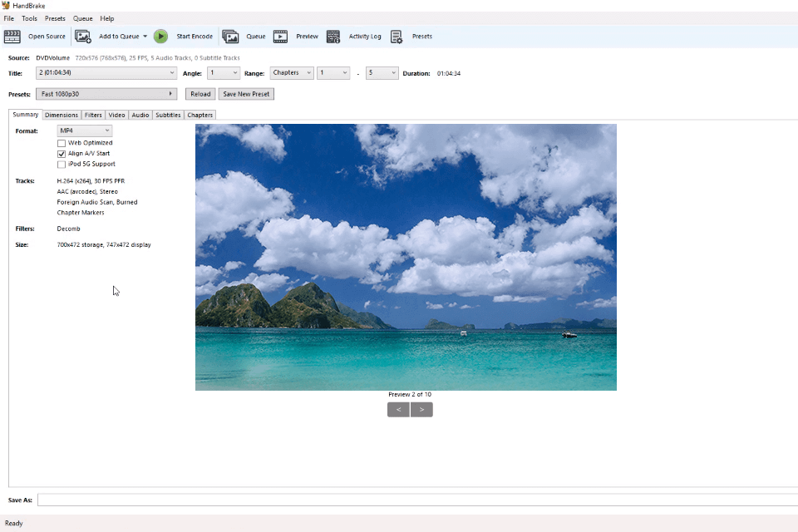
Task: Select the Add to Queue icon
Action: (82, 36)
